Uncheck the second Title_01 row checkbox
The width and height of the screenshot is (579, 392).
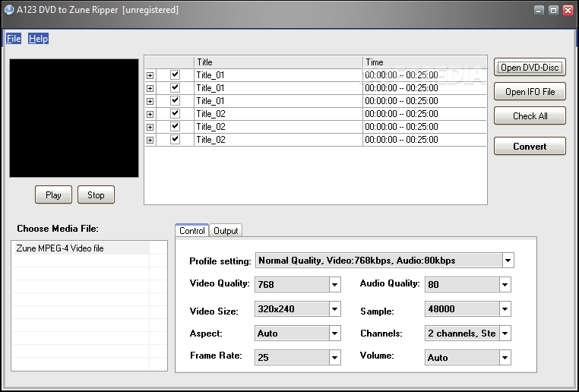[175, 88]
